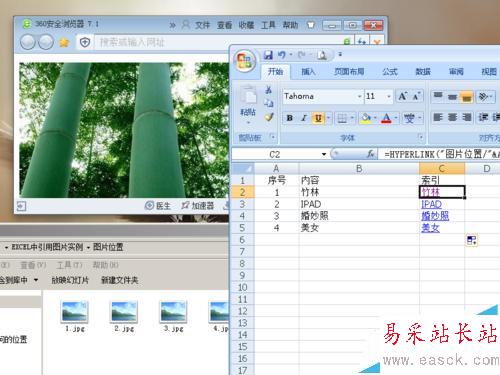Viewport: 500px width, 375px height.
Task: Open the IPAD hyperlink in column C
Action: [431, 204]
